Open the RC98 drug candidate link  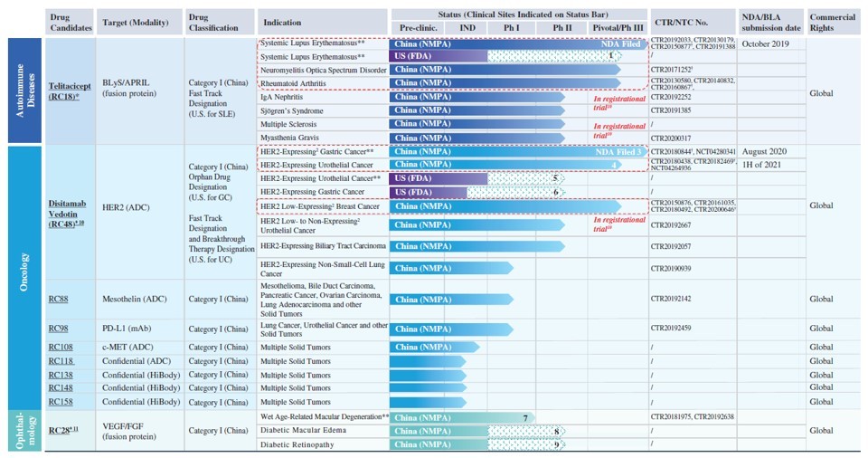tap(58, 329)
